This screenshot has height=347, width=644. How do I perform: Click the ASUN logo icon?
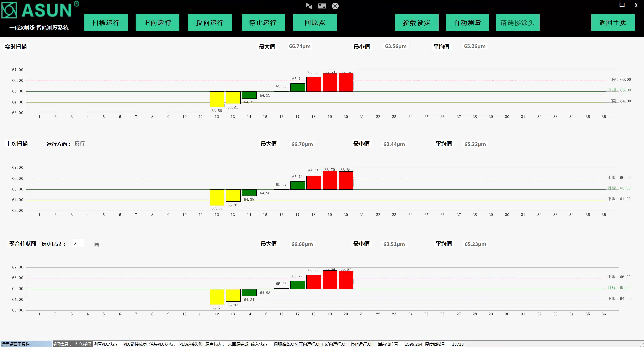pyautogui.click(x=9, y=10)
